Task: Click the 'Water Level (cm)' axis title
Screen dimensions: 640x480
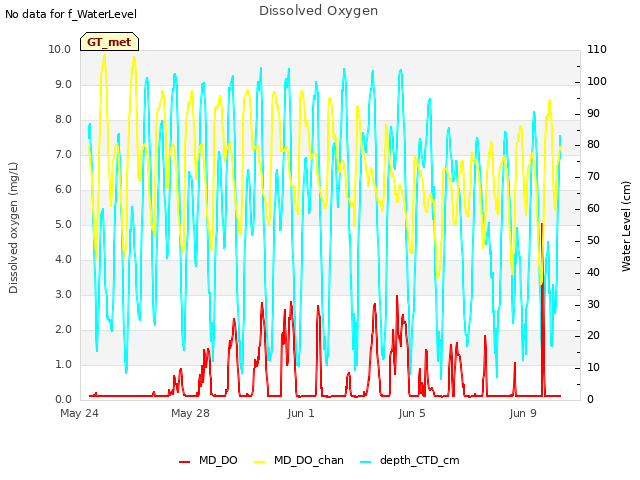Action: coord(626,227)
